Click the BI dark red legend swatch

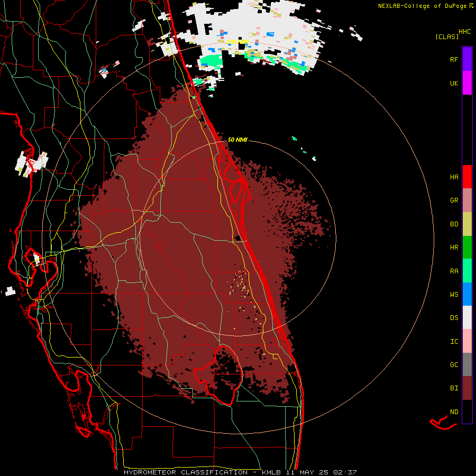(x=467, y=388)
